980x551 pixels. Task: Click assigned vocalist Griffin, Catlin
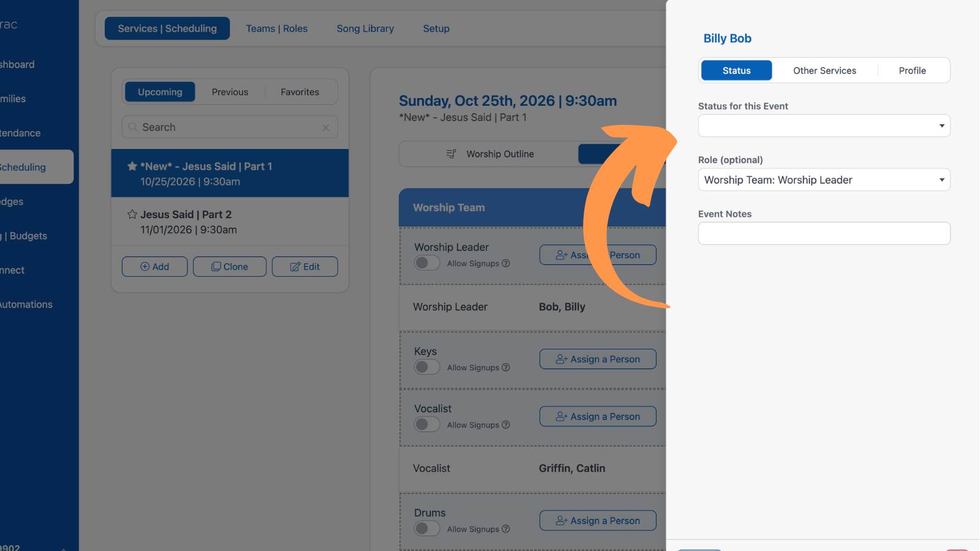(572, 468)
